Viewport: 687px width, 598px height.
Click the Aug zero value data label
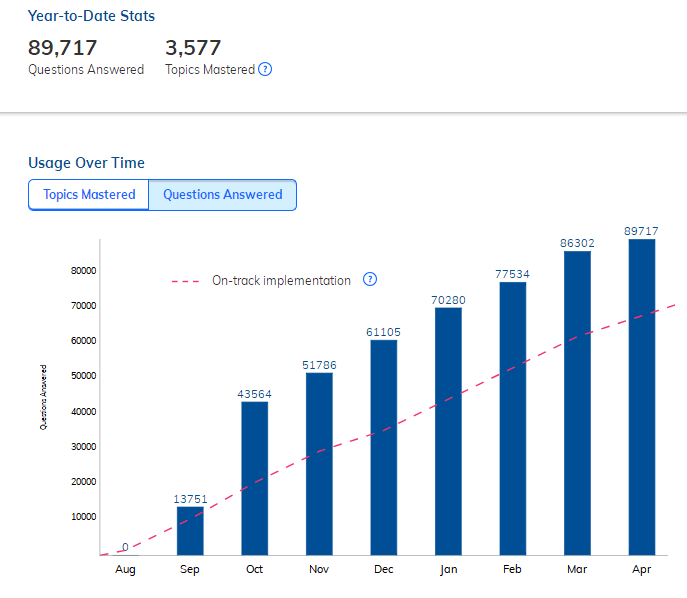click(125, 547)
